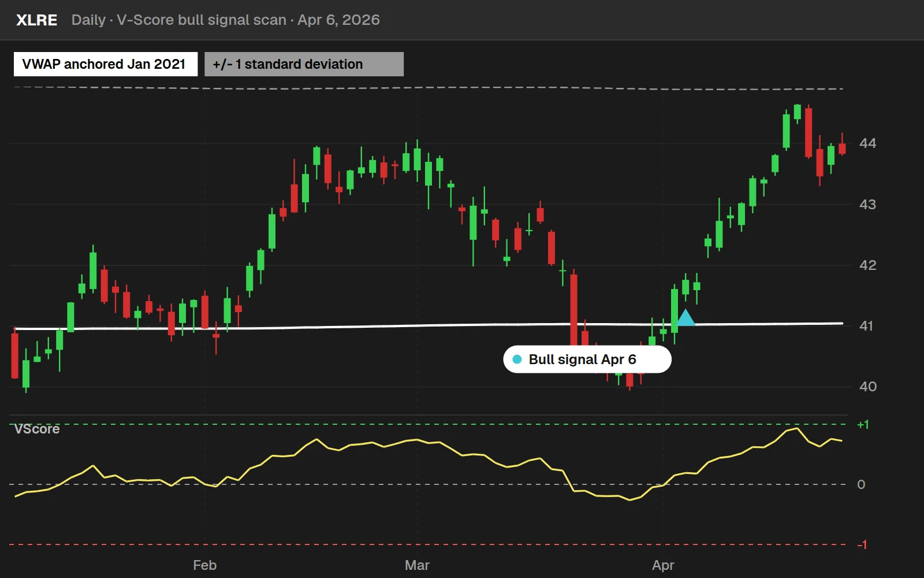Click the 42 price axis label

[867, 265]
